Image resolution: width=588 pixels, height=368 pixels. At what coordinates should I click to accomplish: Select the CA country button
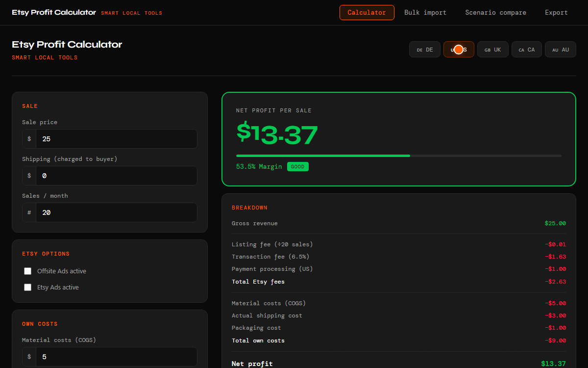[527, 50]
